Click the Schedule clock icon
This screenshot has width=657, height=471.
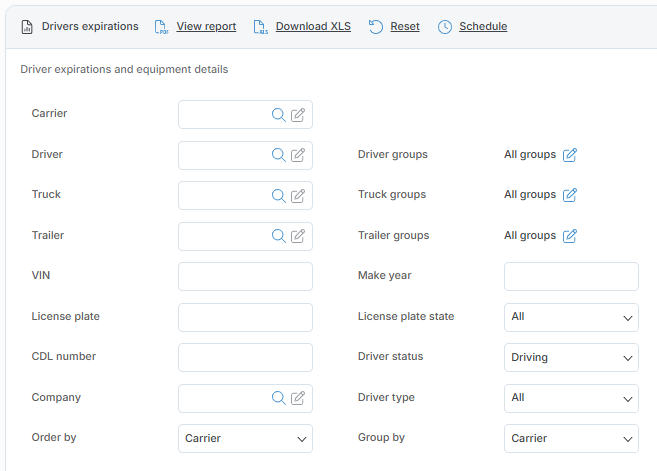point(445,27)
